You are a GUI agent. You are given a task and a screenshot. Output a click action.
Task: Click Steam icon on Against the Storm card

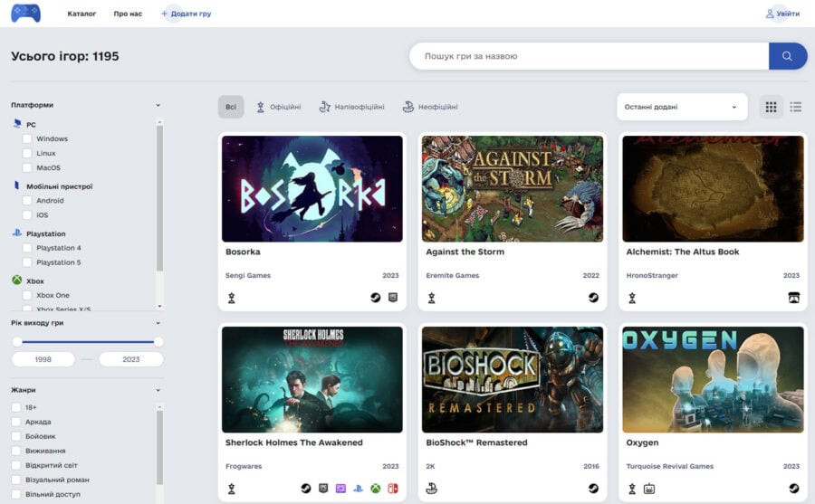(x=593, y=298)
